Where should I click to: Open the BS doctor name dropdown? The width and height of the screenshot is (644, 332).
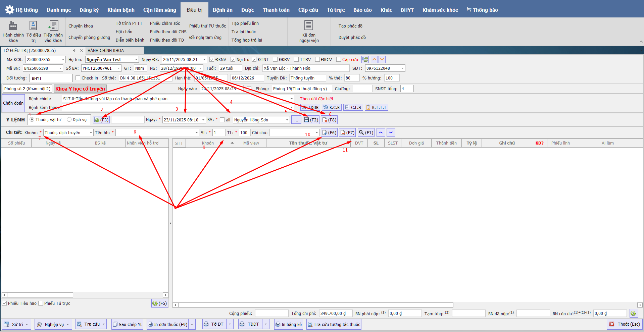coord(287,120)
